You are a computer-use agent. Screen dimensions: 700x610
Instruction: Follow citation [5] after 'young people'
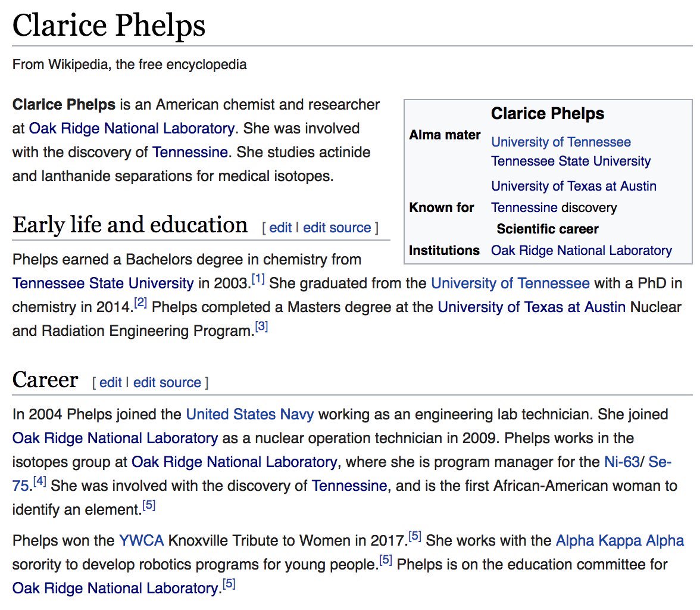tap(386, 561)
